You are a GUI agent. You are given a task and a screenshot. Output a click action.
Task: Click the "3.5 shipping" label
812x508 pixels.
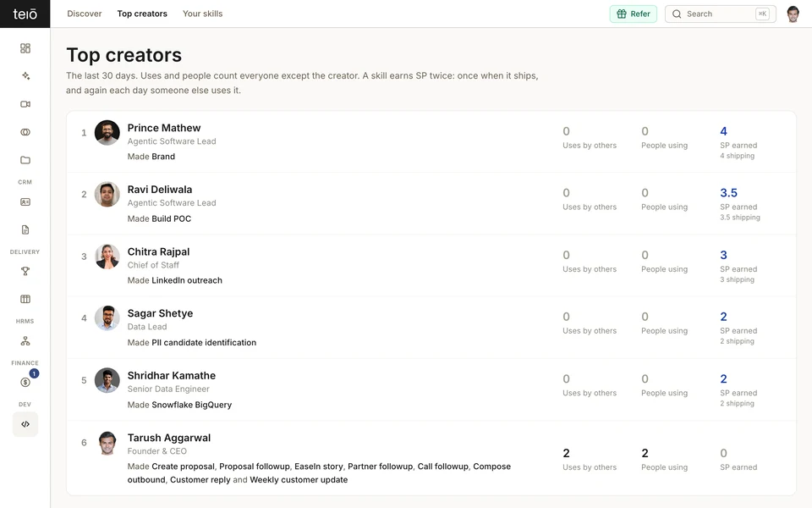740,218
